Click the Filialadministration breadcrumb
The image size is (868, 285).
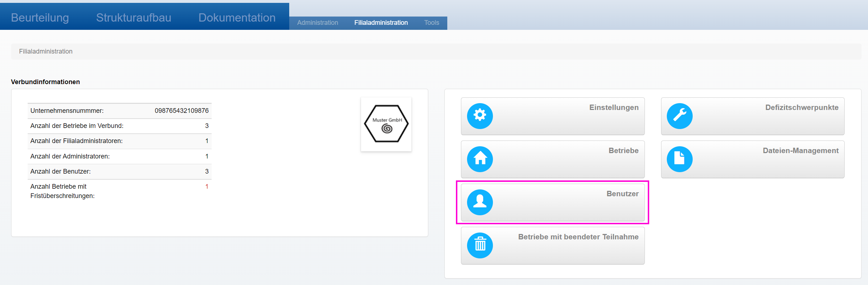click(46, 51)
